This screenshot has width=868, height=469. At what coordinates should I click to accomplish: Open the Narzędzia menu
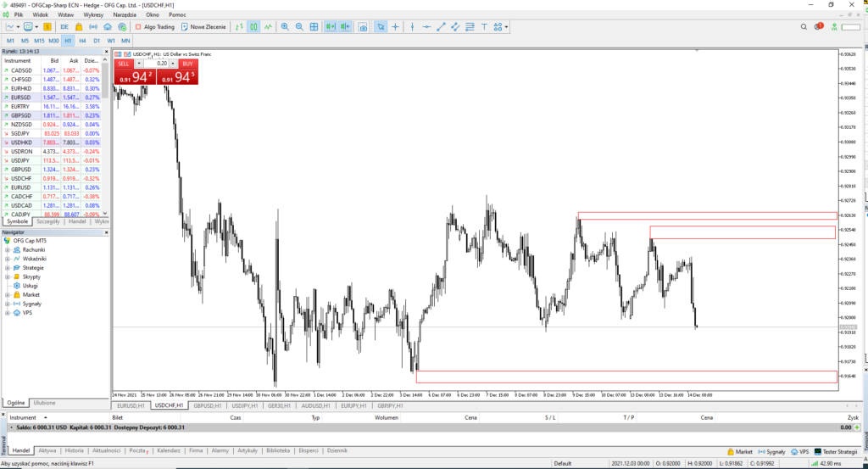click(124, 15)
